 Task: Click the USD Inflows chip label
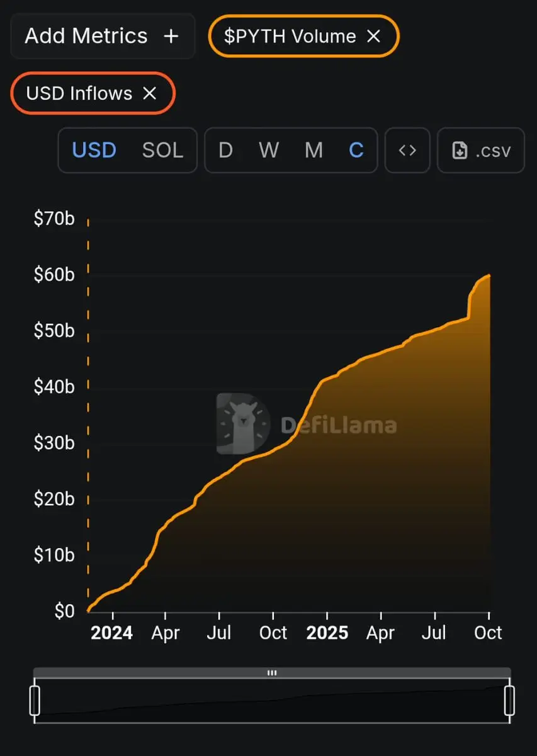79,94
